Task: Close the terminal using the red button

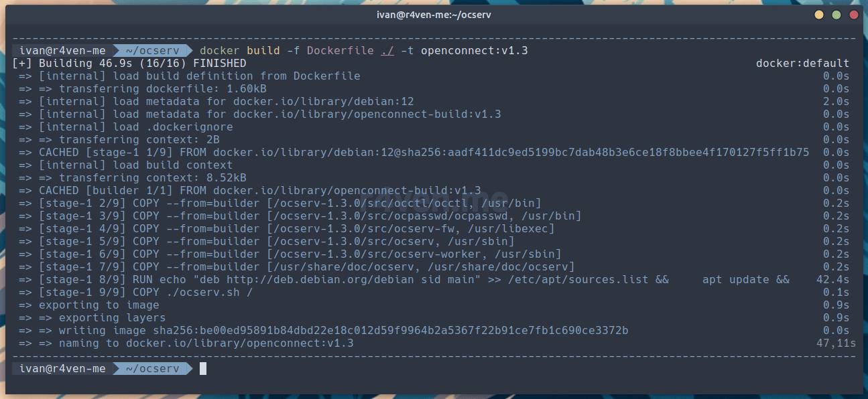Action: point(854,15)
